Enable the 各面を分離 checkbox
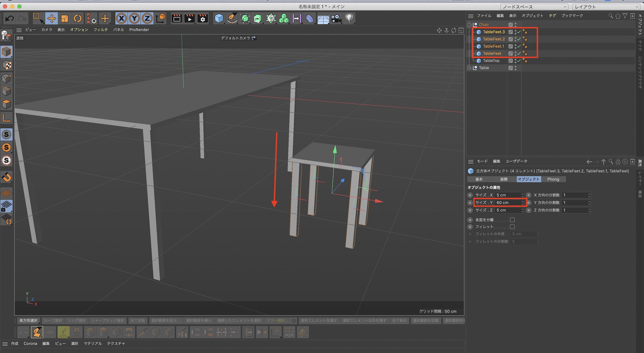 click(x=512, y=220)
